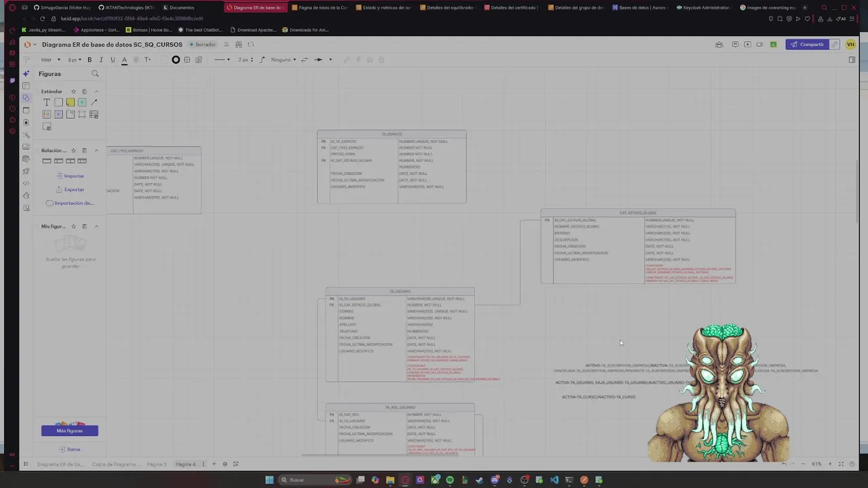The width and height of the screenshot is (868, 488).
Task: Open the font size dropdown showing 8 pt
Action: 74,60
